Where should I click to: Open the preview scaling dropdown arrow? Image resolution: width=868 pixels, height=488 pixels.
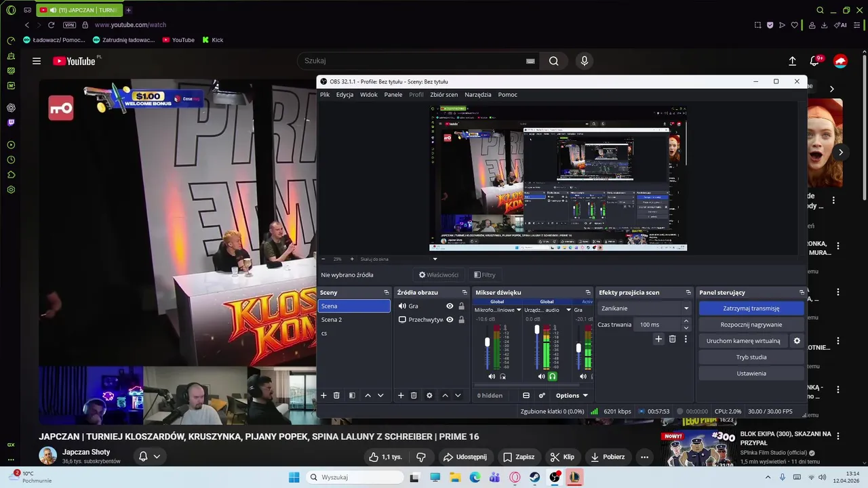(x=435, y=259)
